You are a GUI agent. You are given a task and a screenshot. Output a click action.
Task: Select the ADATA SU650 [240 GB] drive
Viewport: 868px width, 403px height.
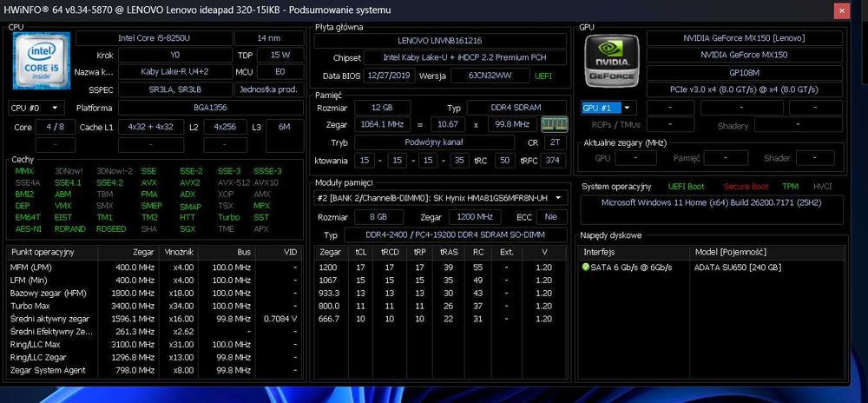click(x=737, y=268)
